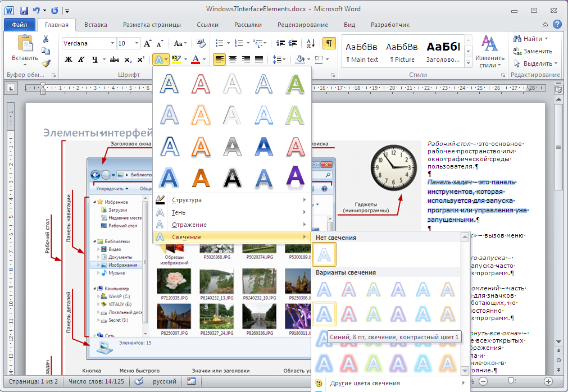Click the Copy icon in clipboard group
Image resolution: width=568 pixels, height=392 pixels.
(46, 51)
